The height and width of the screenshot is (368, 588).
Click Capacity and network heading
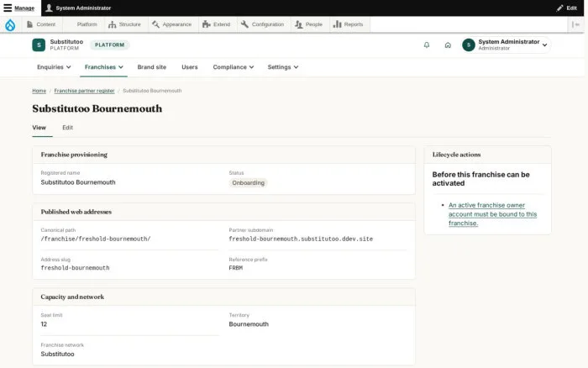72,297
